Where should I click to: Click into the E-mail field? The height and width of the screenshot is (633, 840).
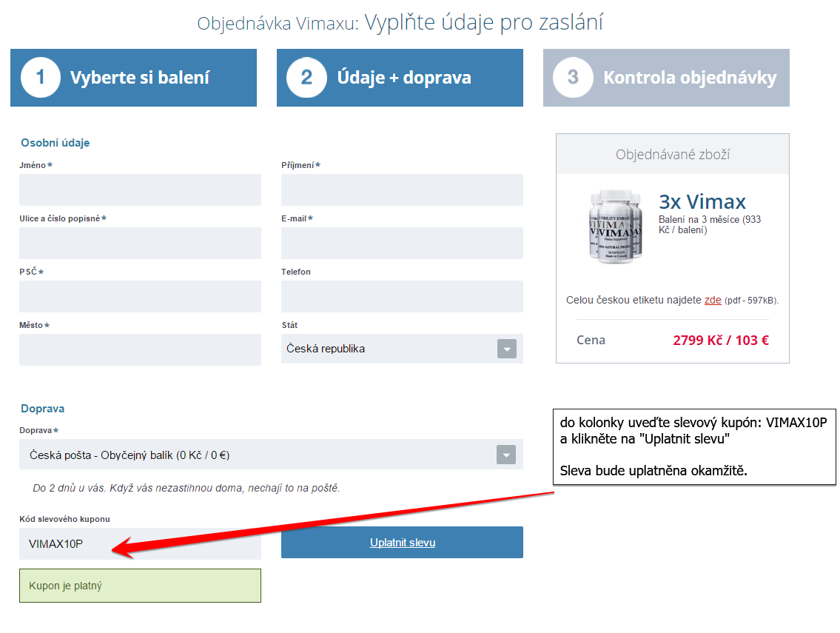pyautogui.click(x=402, y=244)
